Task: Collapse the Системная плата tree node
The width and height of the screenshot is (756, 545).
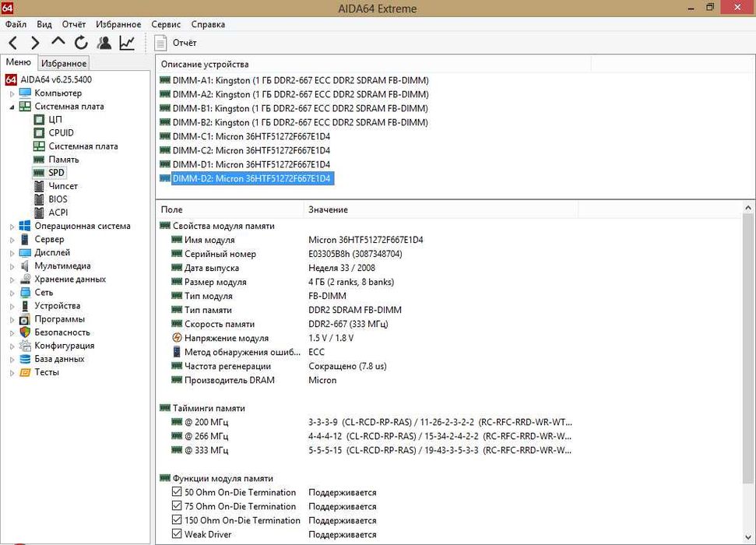Action: pyautogui.click(x=12, y=107)
